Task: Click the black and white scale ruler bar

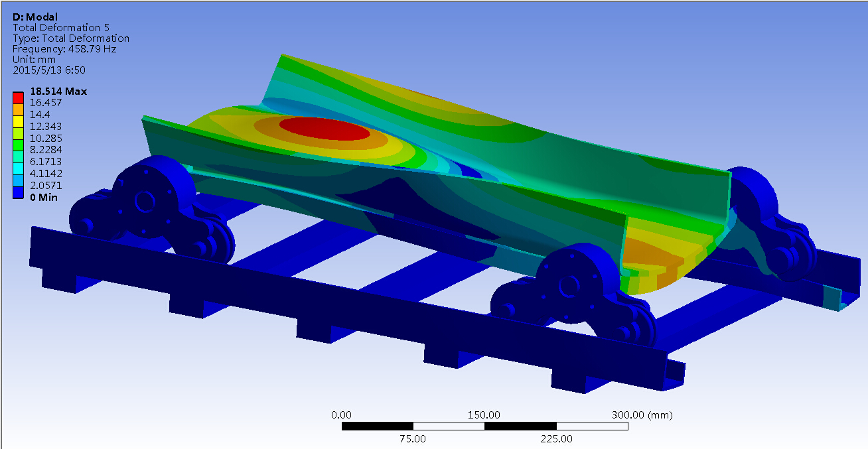Action: pos(484,426)
